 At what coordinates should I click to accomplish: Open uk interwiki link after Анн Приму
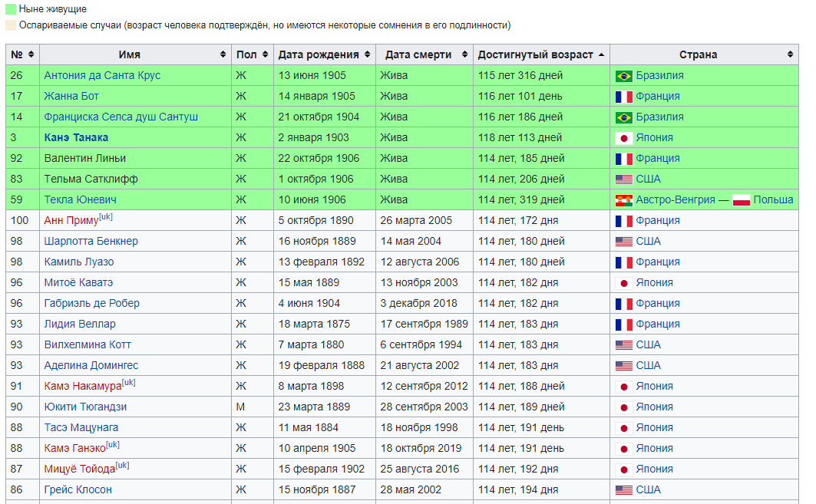106,216
